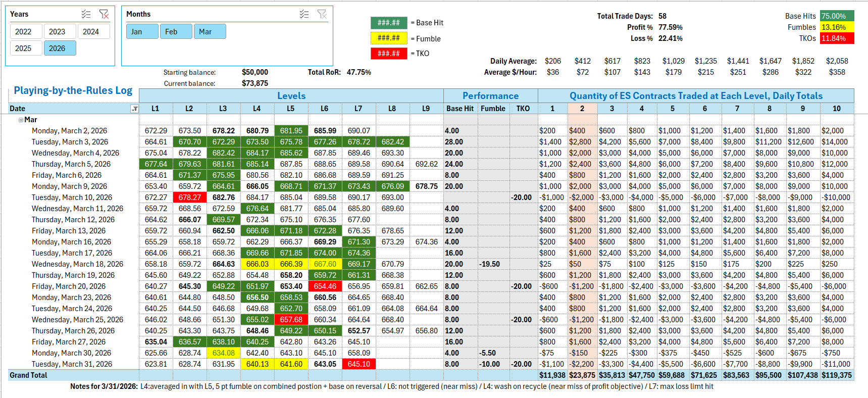Click the Grand Total row label
The image size is (868, 398).
tap(28, 375)
